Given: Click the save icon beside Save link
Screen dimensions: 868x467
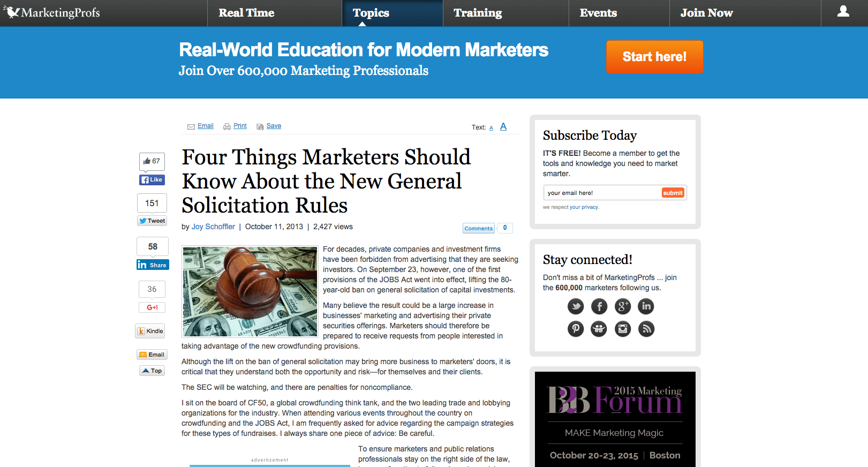Looking at the screenshot, I should (x=260, y=126).
